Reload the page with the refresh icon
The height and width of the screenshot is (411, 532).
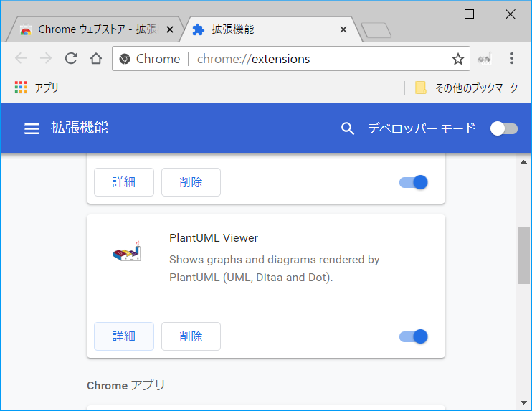click(x=71, y=58)
